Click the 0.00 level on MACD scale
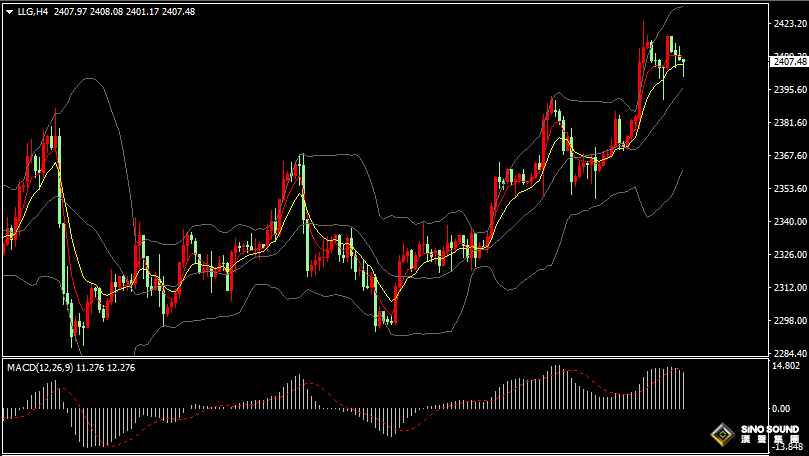 pos(781,408)
